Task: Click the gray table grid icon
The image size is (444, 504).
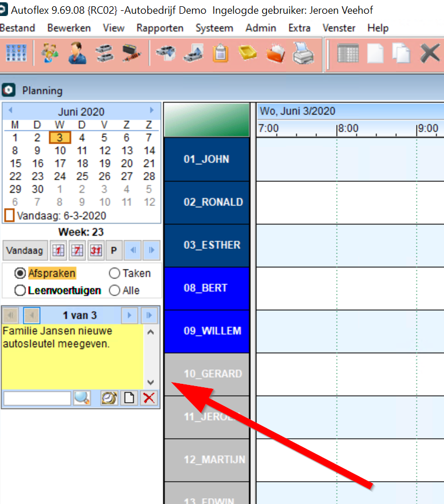Action: pyautogui.click(x=348, y=53)
